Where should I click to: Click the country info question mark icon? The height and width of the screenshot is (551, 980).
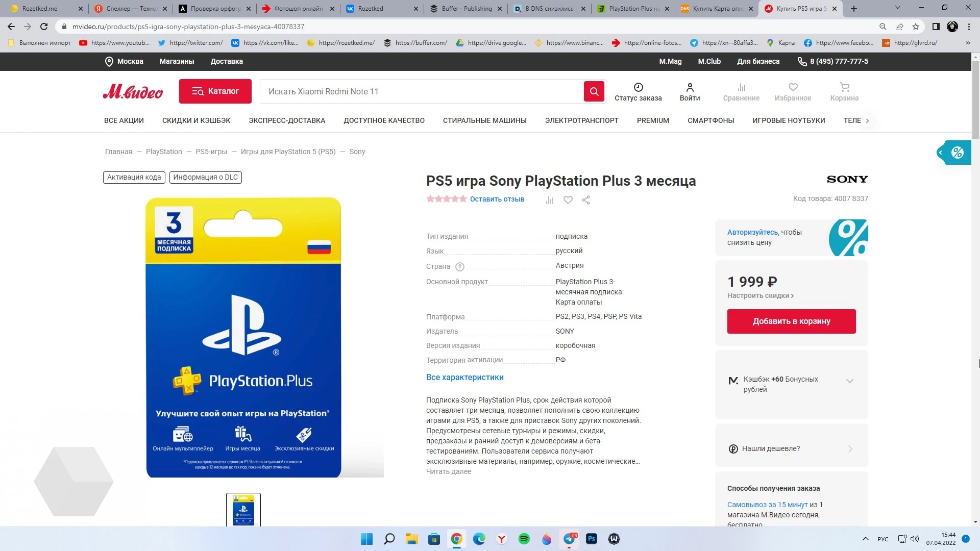[459, 266]
